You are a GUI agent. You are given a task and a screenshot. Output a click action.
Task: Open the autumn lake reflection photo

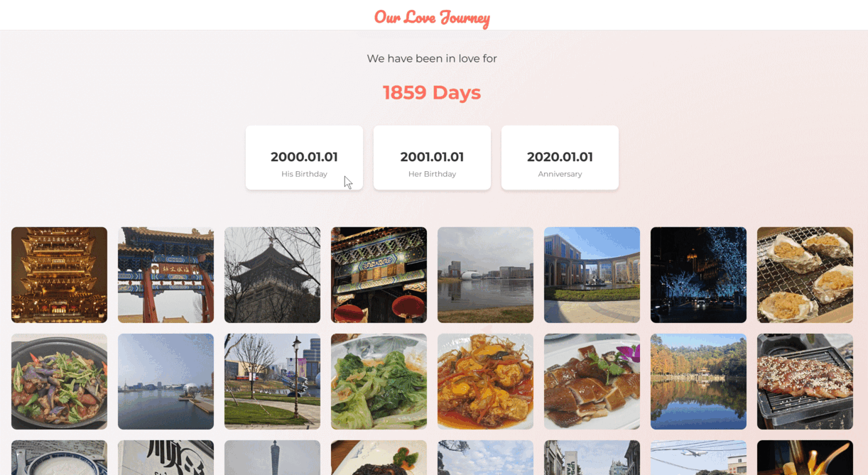pyautogui.click(x=698, y=381)
